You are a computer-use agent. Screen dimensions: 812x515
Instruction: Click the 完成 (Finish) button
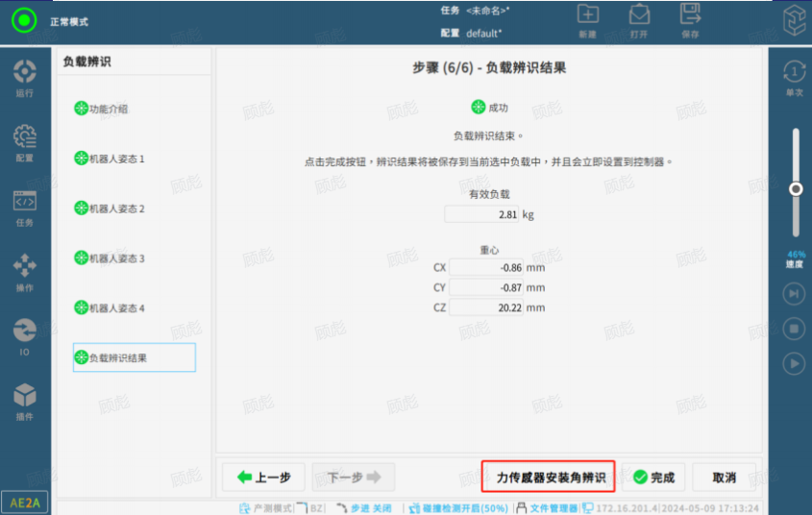(x=653, y=478)
